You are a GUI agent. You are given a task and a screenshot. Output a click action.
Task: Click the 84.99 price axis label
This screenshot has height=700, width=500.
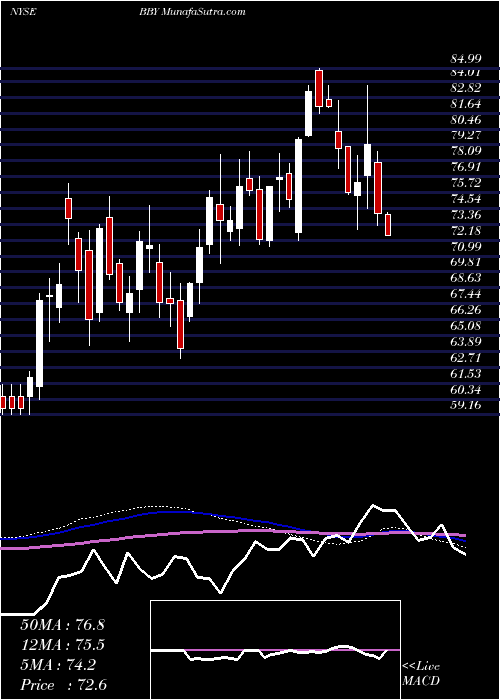(465, 59)
